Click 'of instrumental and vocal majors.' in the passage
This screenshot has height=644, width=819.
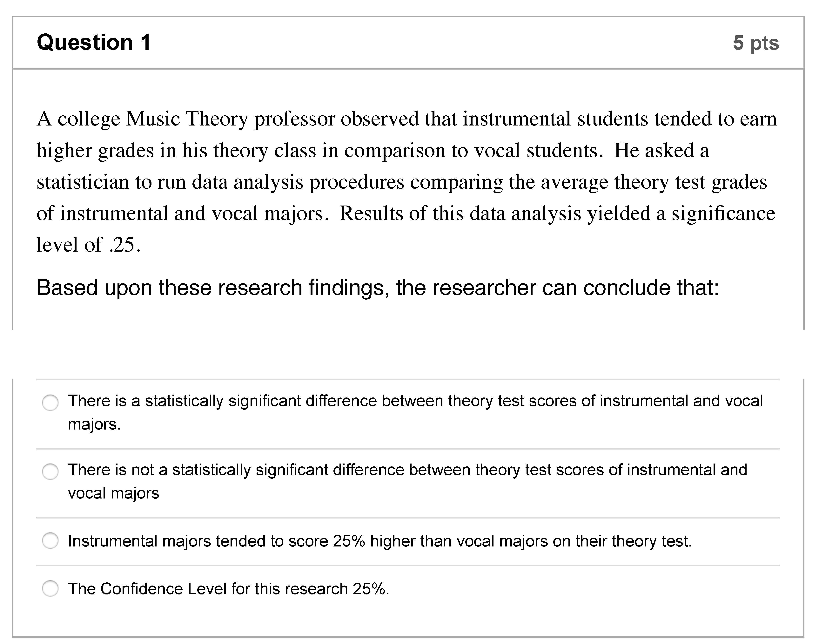[180, 214]
